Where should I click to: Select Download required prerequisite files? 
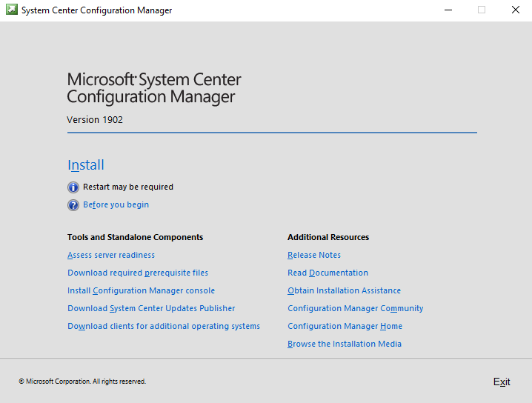click(x=138, y=273)
